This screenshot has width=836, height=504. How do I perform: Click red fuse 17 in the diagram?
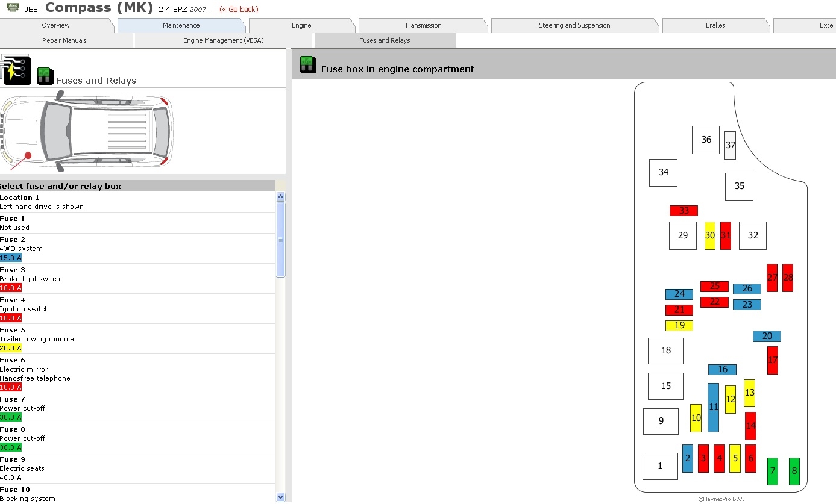coord(772,360)
